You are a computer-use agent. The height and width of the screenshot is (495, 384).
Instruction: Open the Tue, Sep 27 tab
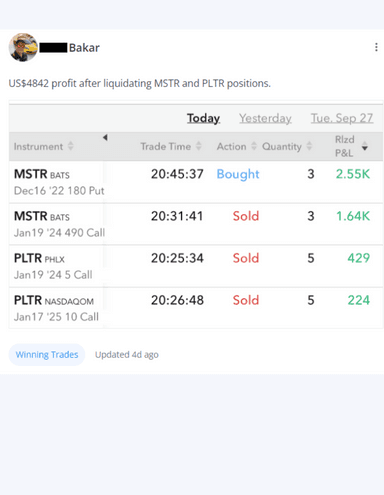point(342,118)
